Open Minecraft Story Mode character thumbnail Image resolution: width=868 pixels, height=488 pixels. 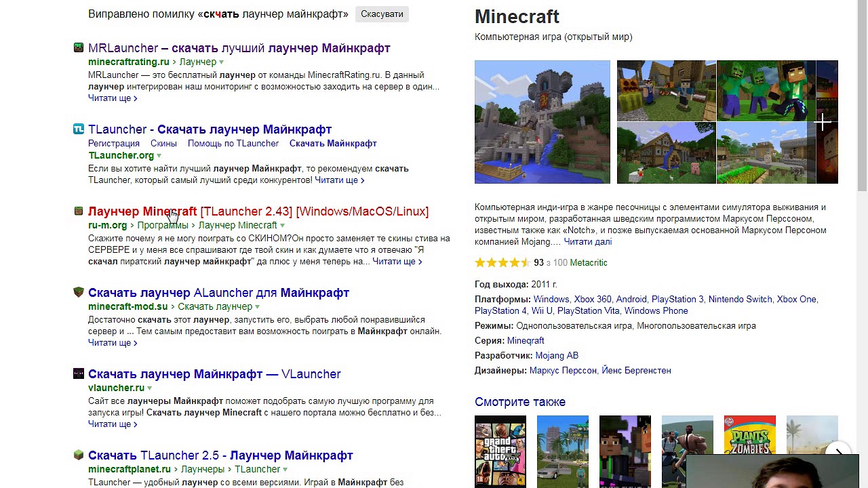pos(625,451)
